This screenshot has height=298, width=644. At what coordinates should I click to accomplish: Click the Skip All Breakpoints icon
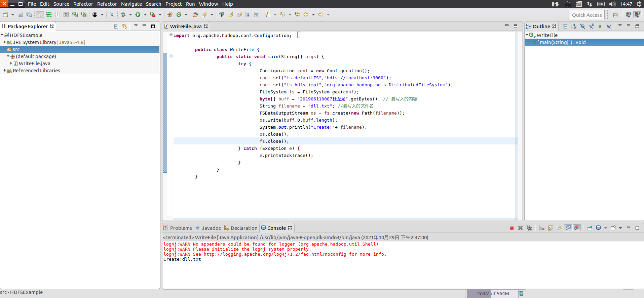pyautogui.click(x=112, y=14)
